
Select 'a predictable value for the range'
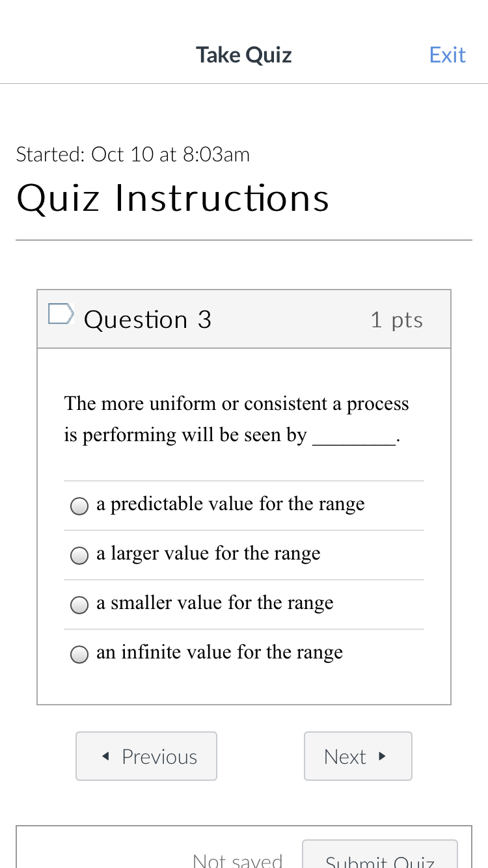pos(79,506)
